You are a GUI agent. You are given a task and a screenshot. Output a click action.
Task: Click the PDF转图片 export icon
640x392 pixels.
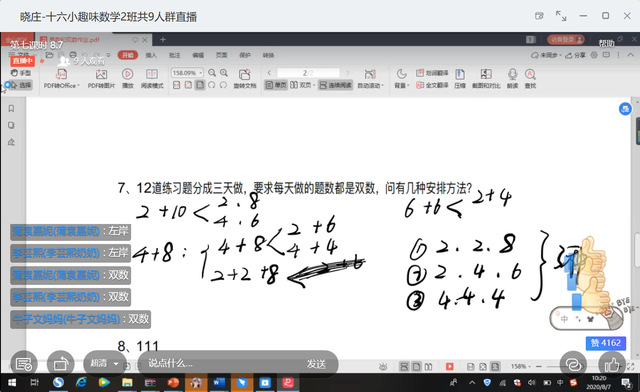tap(101, 78)
